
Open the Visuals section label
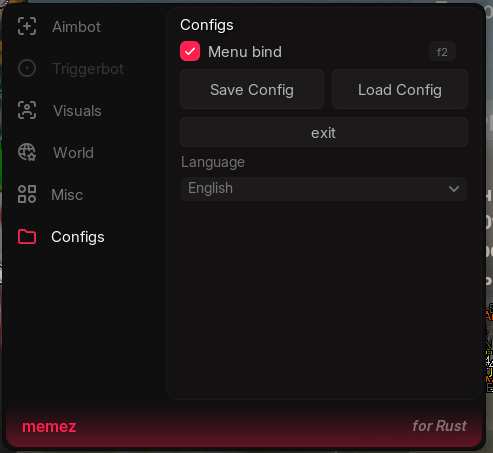(77, 111)
